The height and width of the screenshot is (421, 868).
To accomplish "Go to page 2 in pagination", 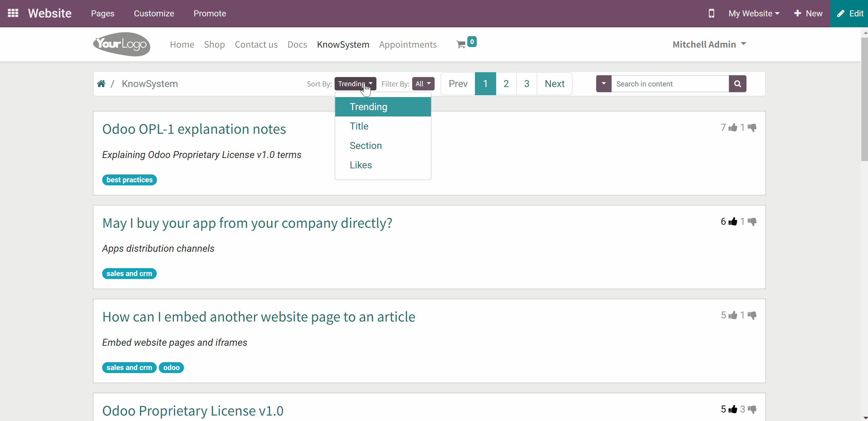I will [506, 84].
